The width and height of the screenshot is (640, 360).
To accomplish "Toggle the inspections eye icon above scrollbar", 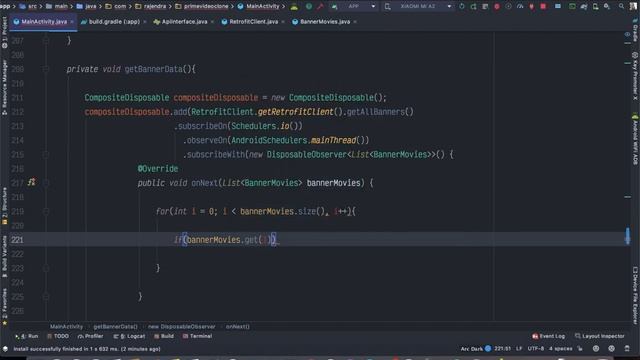I will 627,35.
